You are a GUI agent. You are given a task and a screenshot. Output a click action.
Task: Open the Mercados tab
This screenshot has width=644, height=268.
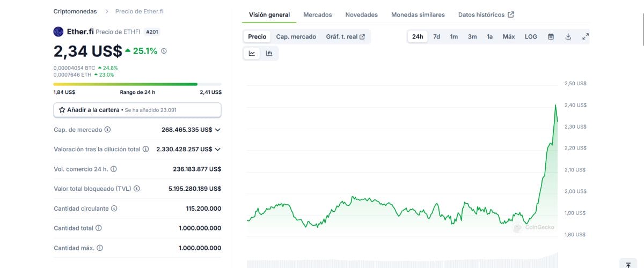click(318, 14)
